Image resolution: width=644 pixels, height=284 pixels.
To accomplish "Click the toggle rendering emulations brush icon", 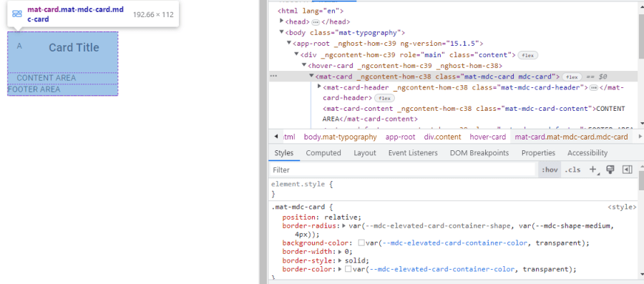I will tap(610, 170).
